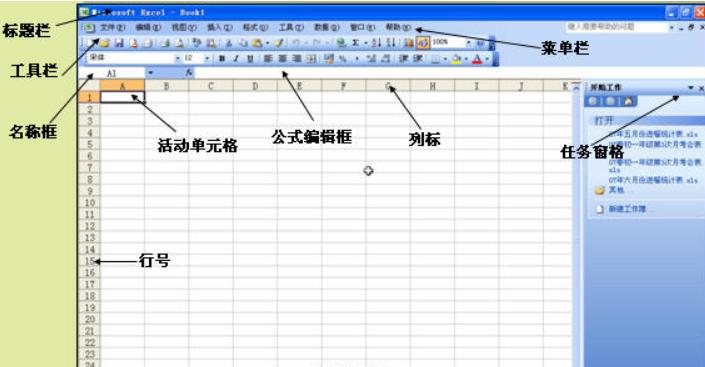705x367 pixels.
Task: Open the font size dropdown arrow
Action: pyautogui.click(x=207, y=58)
